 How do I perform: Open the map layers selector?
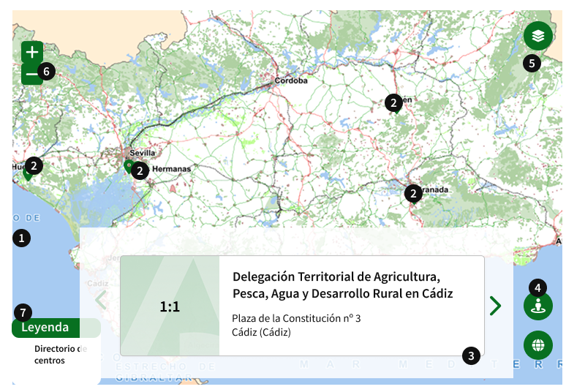pyautogui.click(x=537, y=36)
